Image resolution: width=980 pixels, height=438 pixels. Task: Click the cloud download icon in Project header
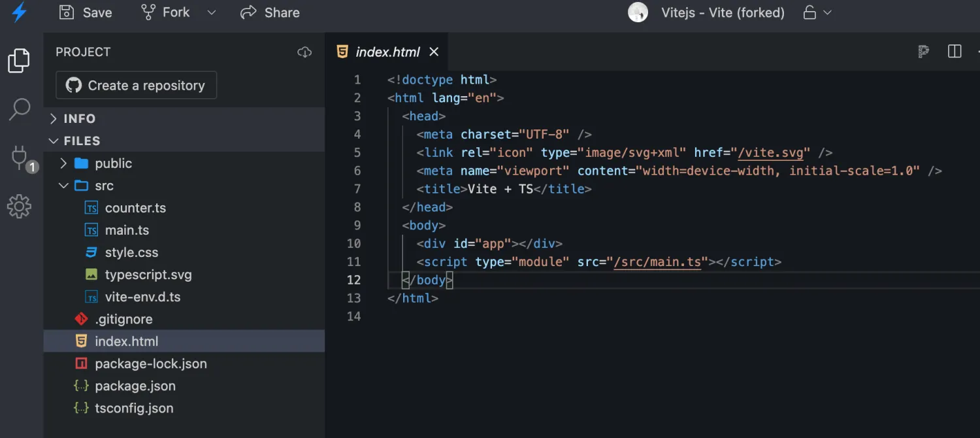(x=304, y=52)
